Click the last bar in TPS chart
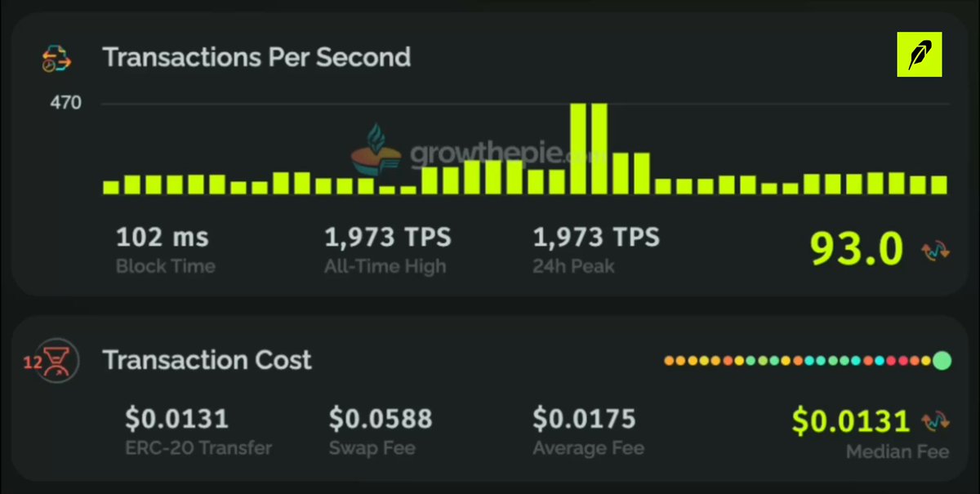This screenshot has height=494, width=980. pos(939,185)
